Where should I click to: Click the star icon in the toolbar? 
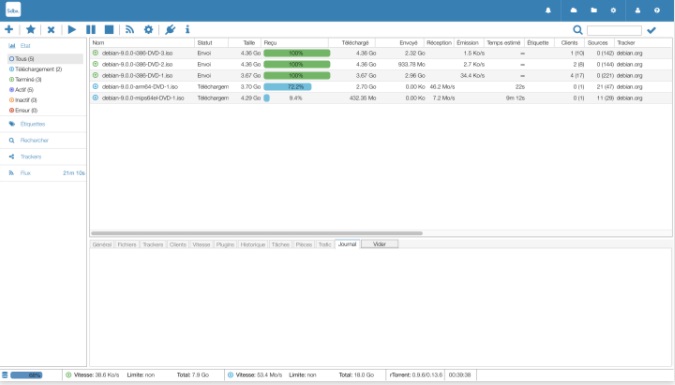(31, 29)
